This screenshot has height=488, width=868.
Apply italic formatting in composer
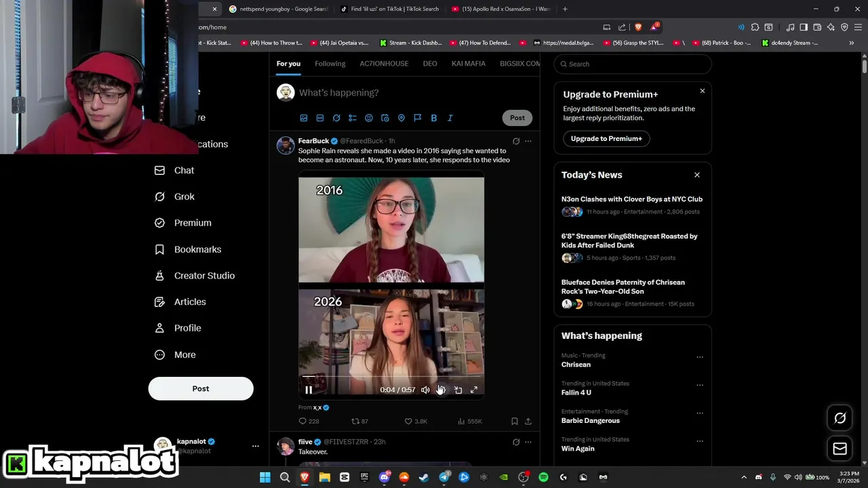450,118
